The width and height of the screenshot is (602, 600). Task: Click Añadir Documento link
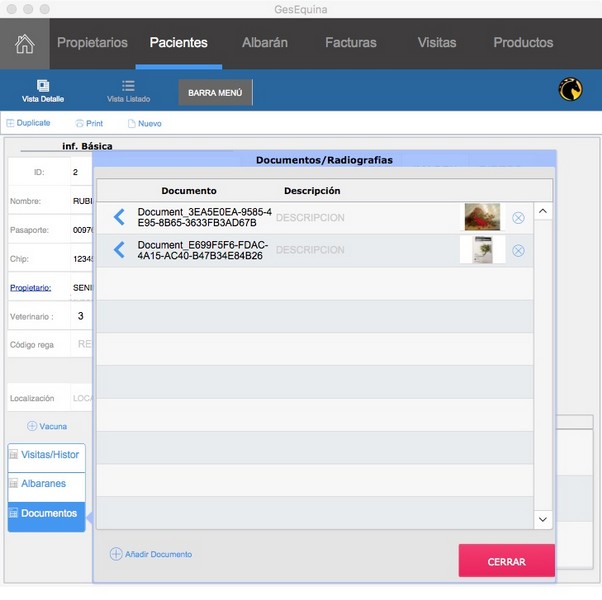(151, 554)
